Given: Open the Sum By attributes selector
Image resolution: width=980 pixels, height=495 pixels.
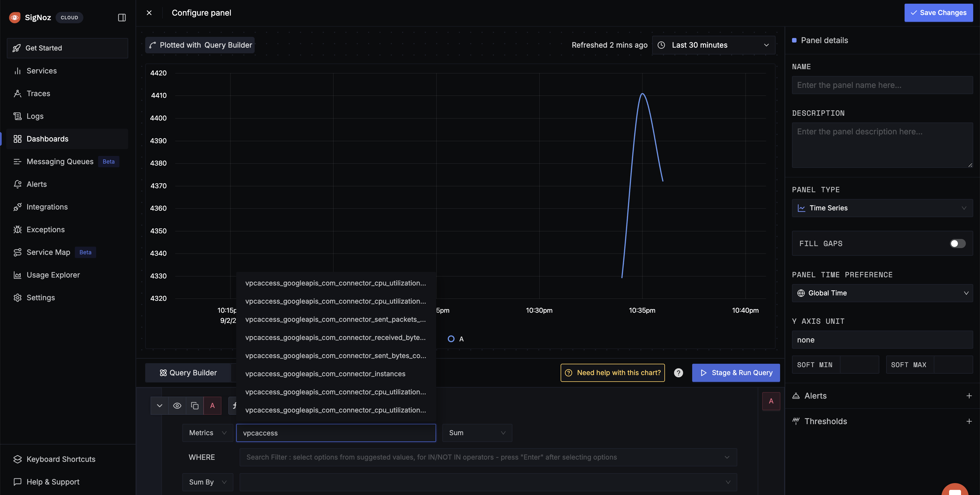Looking at the screenshot, I should (488, 482).
